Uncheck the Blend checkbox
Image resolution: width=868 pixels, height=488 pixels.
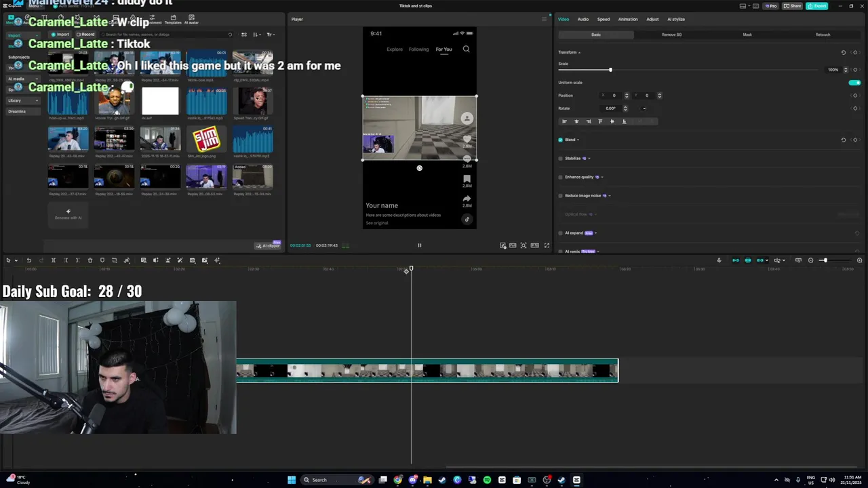561,140
